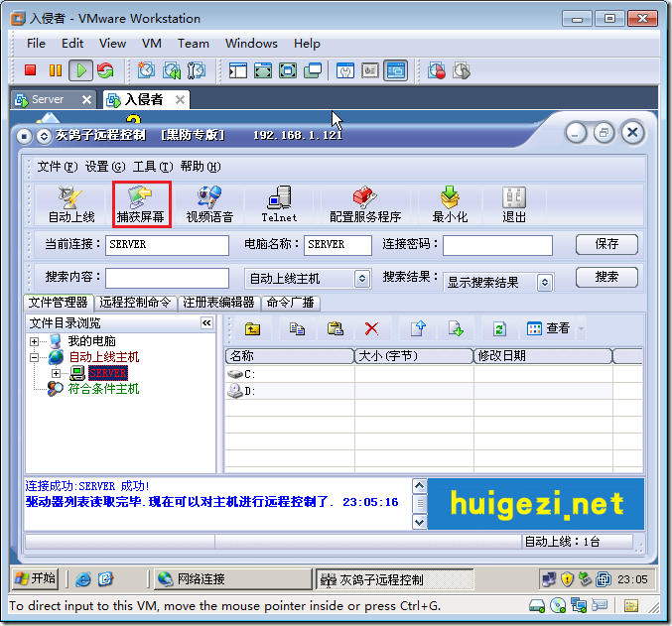
Task: Select 符合条件主机 in the tree
Action: coord(103,389)
